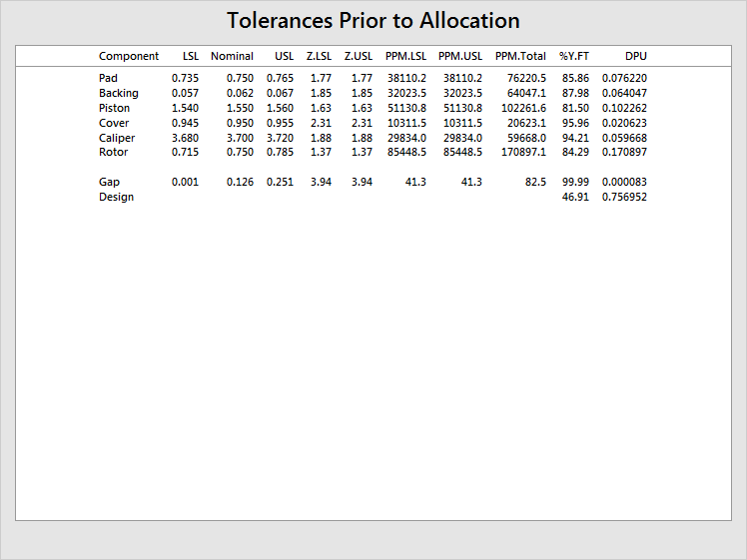Select Rotor PPM.Total value 170897.1
The height and width of the screenshot is (560, 747).
pyautogui.click(x=523, y=153)
